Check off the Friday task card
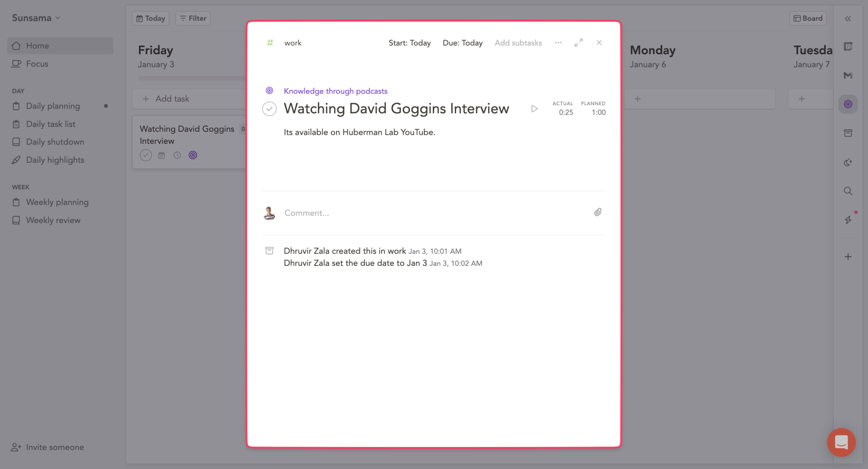 click(146, 155)
